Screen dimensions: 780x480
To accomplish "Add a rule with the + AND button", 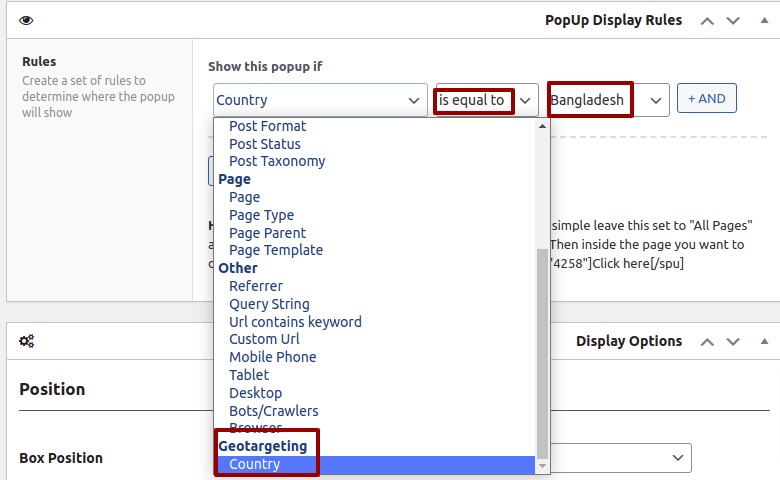I will pos(706,98).
